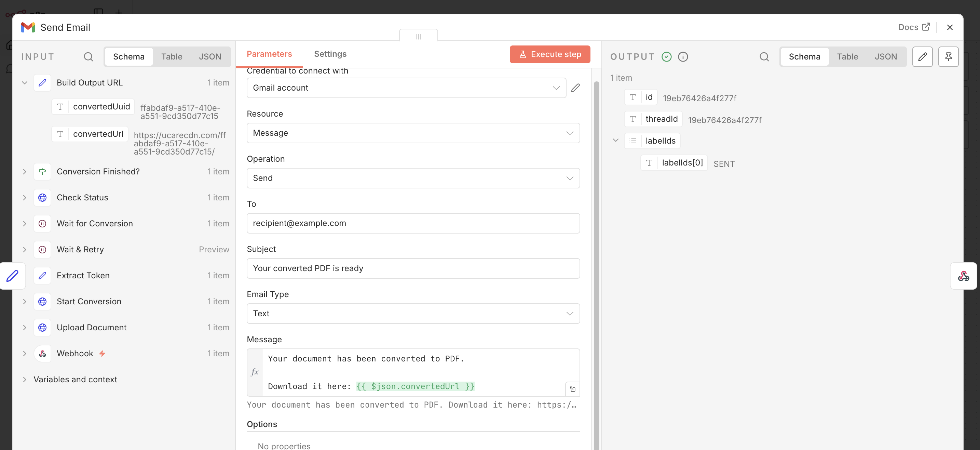Select Schema view in INPUT panel
The height and width of the screenshot is (450, 980).
128,57
